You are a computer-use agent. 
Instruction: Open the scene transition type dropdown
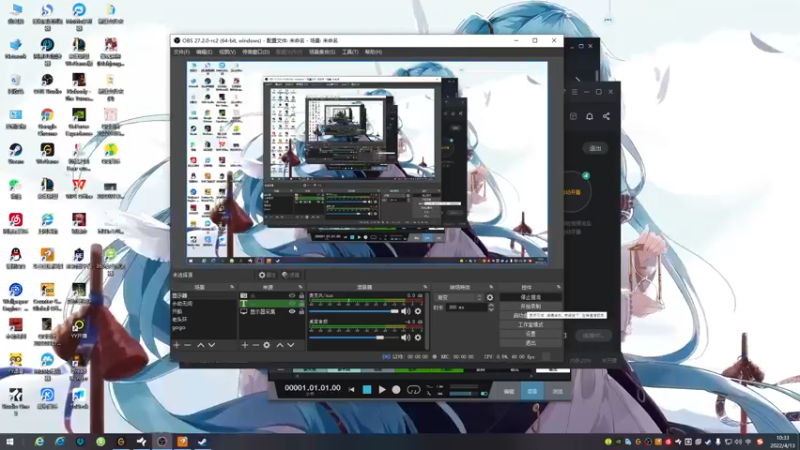[x=459, y=297]
